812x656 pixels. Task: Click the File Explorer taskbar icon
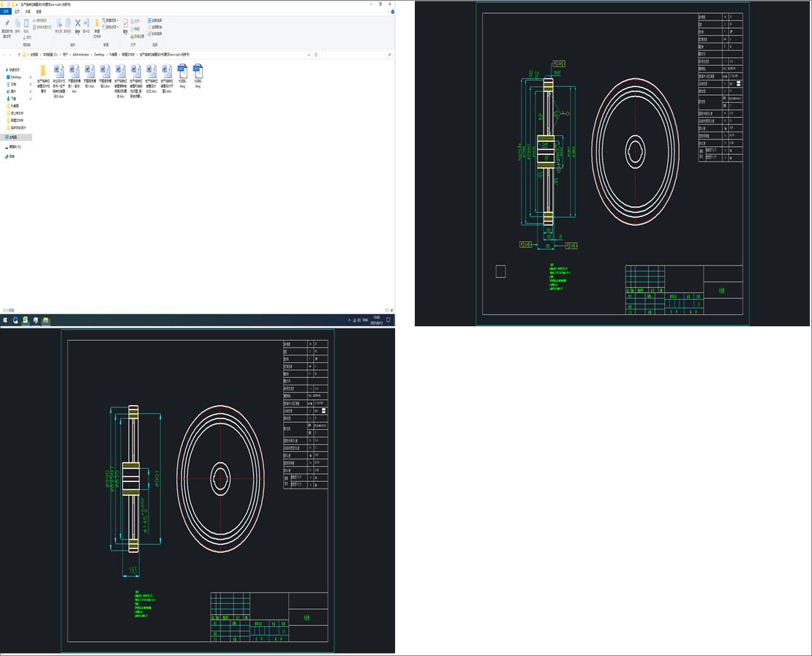pyautogui.click(x=45, y=320)
